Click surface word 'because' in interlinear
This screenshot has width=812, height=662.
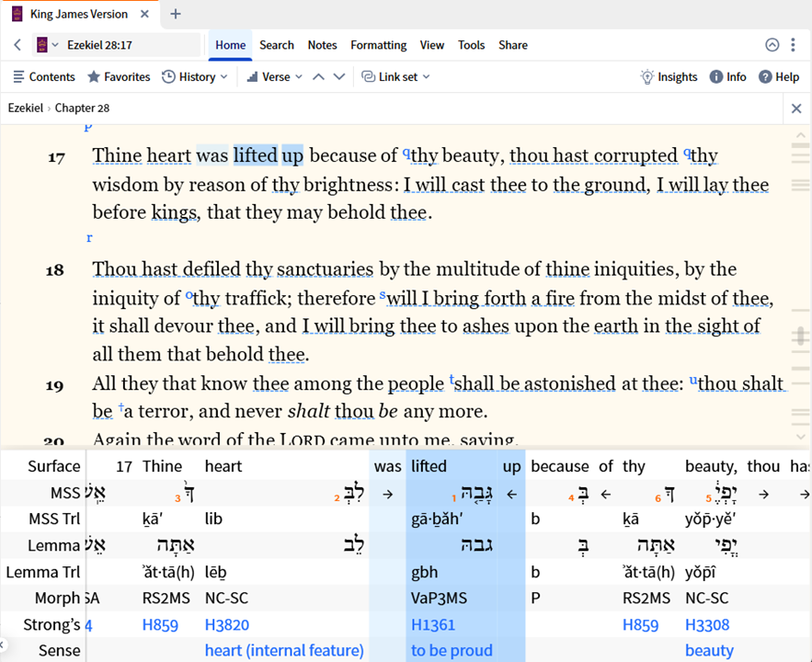pos(560,466)
